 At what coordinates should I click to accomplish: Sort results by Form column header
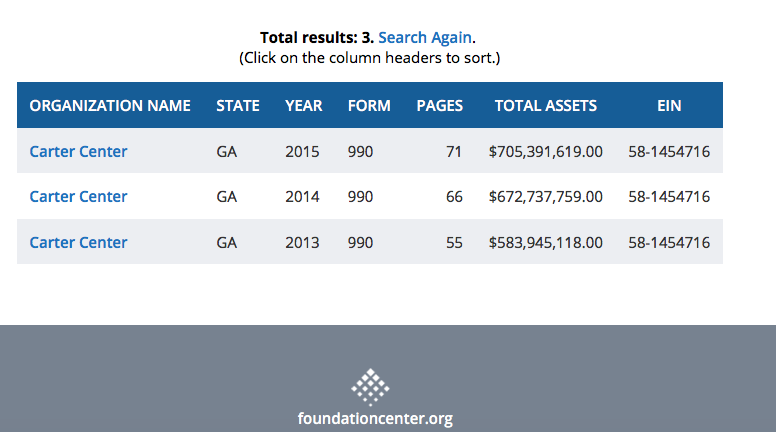[369, 105]
